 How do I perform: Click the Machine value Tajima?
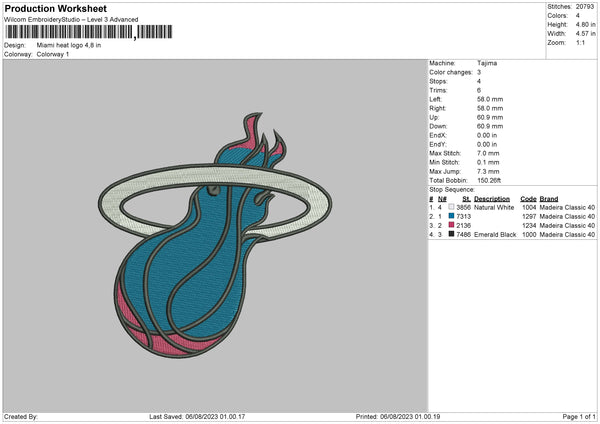pyautogui.click(x=487, y=63)
